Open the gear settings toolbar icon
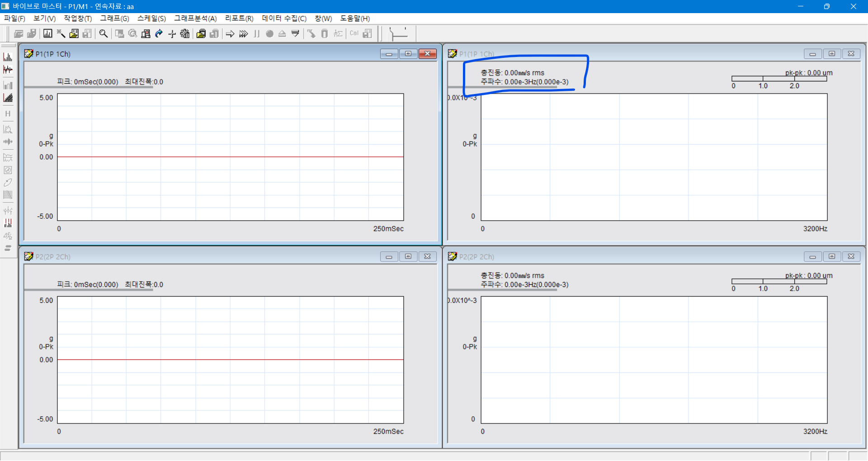868x461 pixels. tap(185, 34)
